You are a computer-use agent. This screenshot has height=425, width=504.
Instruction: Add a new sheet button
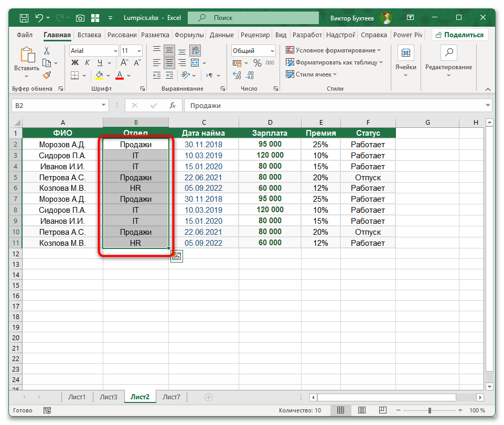209,397
